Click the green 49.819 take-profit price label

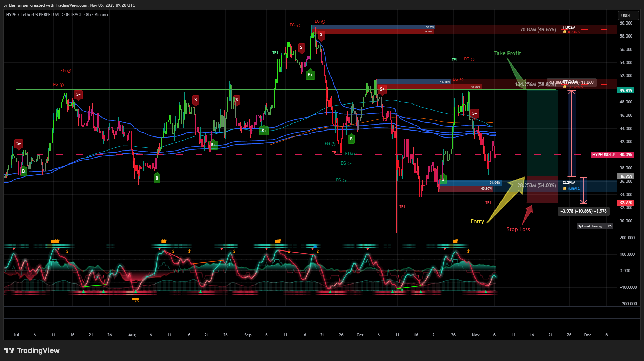coord(626,91)
